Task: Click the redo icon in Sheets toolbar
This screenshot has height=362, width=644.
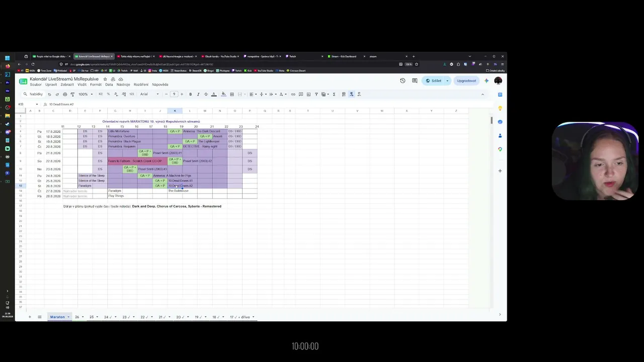Action: tap(57, 94)
